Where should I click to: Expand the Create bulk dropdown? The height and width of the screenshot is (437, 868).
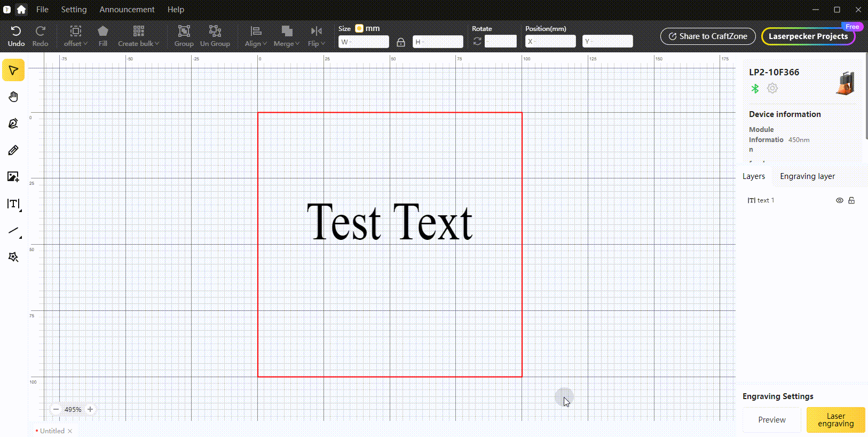click(x=138, y=36)
